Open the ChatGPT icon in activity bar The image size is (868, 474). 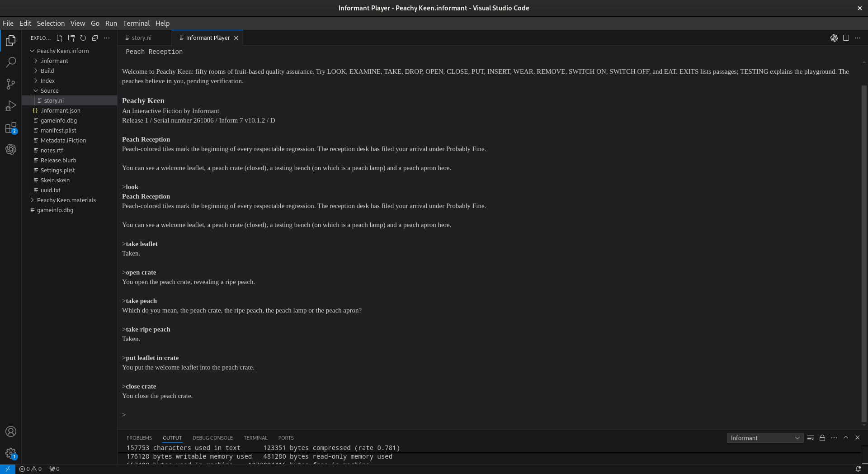pos(11,149)
